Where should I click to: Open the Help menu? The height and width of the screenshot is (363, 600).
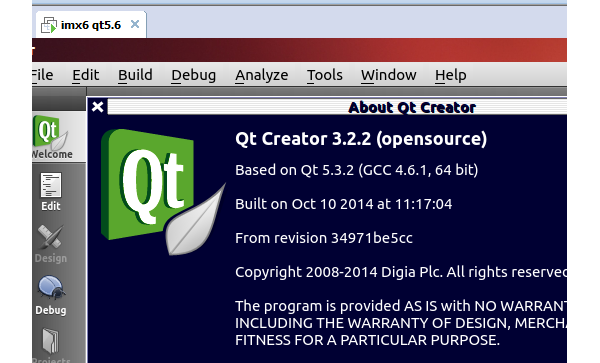tap(450, 75)
